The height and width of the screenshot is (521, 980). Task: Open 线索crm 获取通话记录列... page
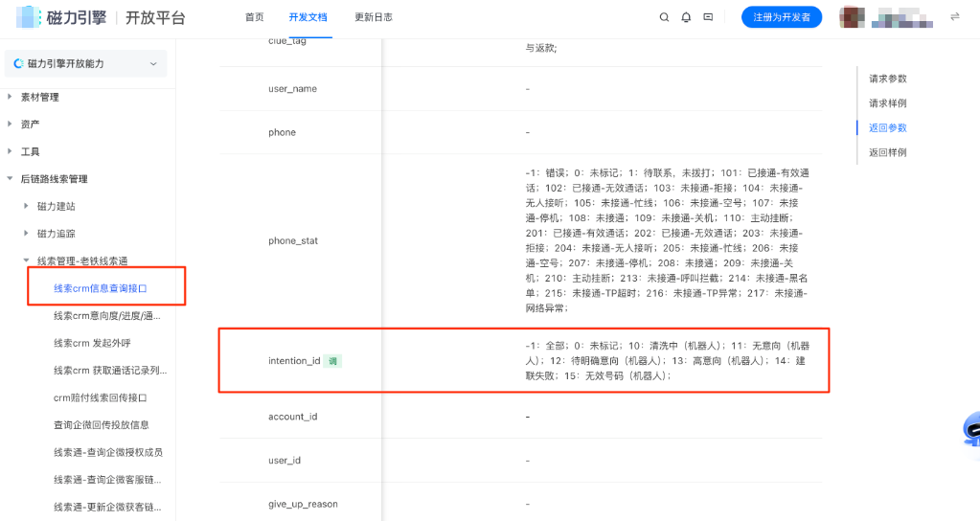click(110, 371)
